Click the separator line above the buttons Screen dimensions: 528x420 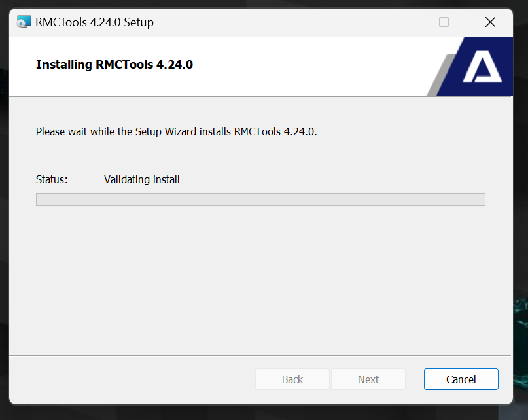(x=260, y=355)
